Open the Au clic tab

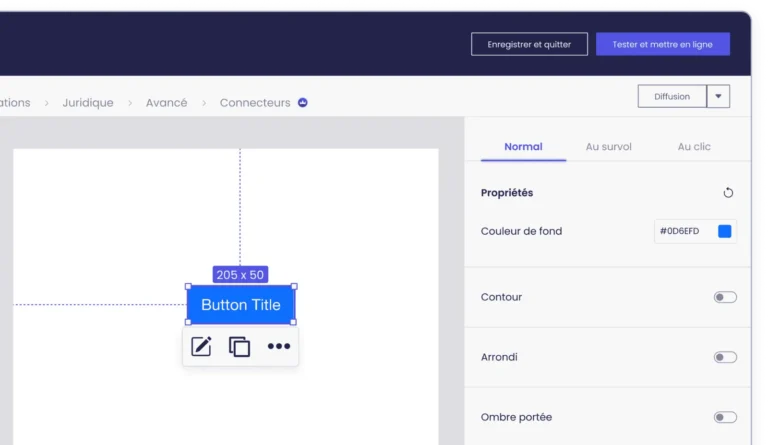[694, 146]
